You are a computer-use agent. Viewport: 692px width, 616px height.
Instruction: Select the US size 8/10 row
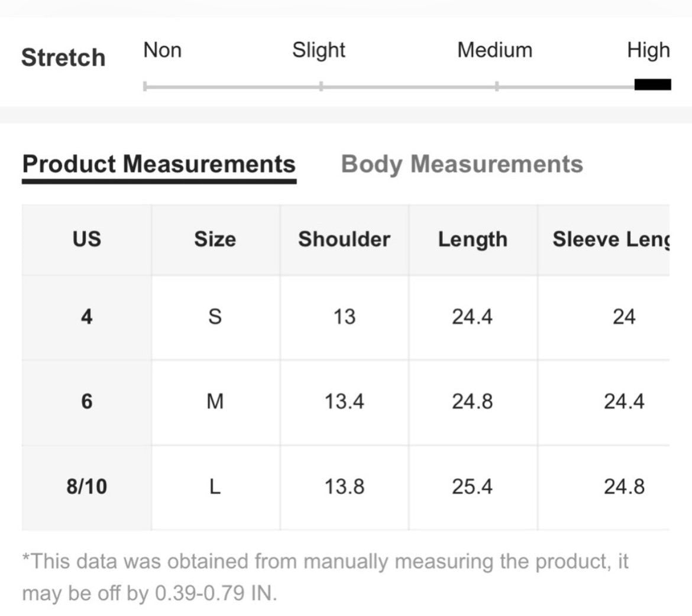[345, 488]
